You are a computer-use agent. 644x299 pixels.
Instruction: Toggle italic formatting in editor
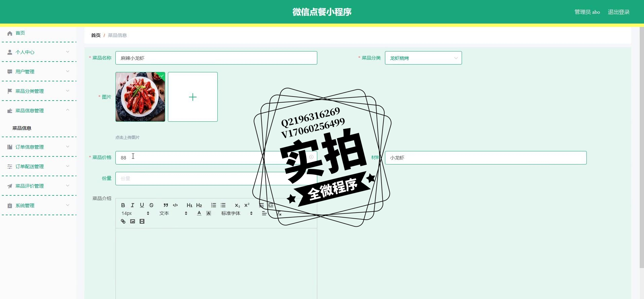[133, 205]
